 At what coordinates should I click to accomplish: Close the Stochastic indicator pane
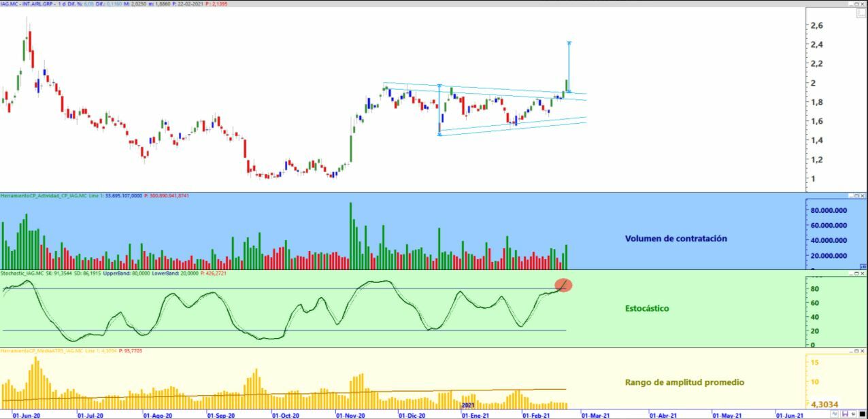click(x=863, y=273)
